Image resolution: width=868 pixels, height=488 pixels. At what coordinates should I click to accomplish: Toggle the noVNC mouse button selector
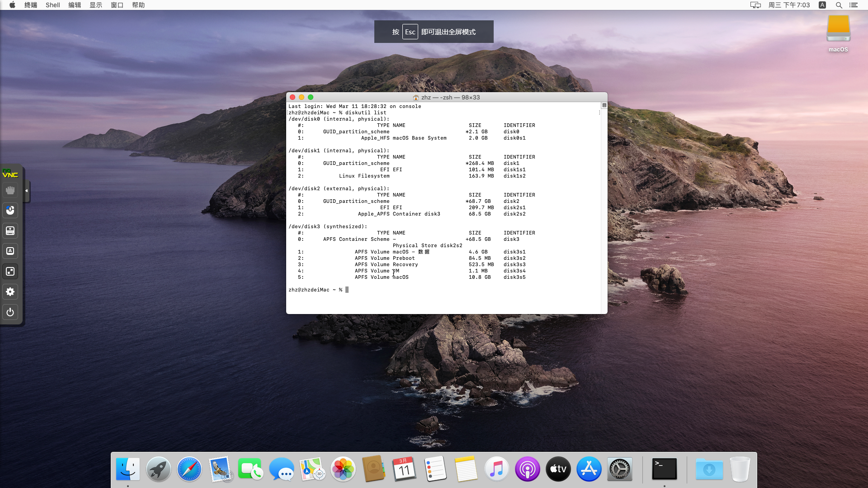coord(10,211)
